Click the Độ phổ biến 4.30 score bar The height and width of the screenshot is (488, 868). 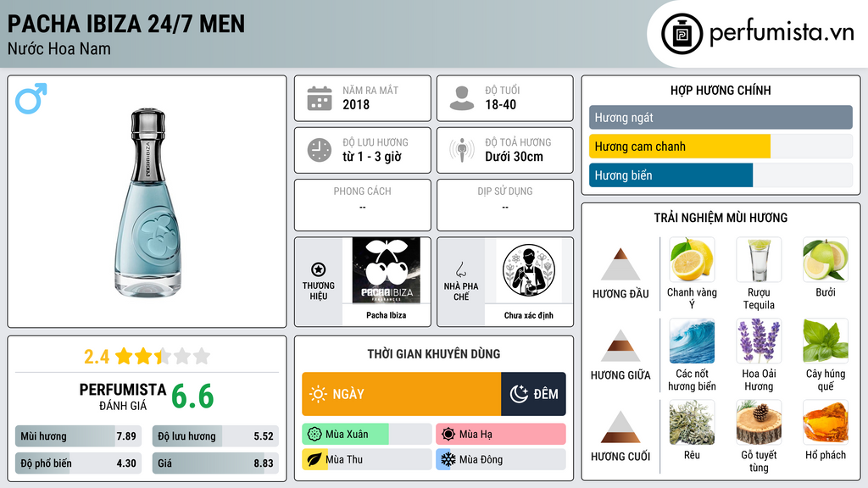[78, 463]
